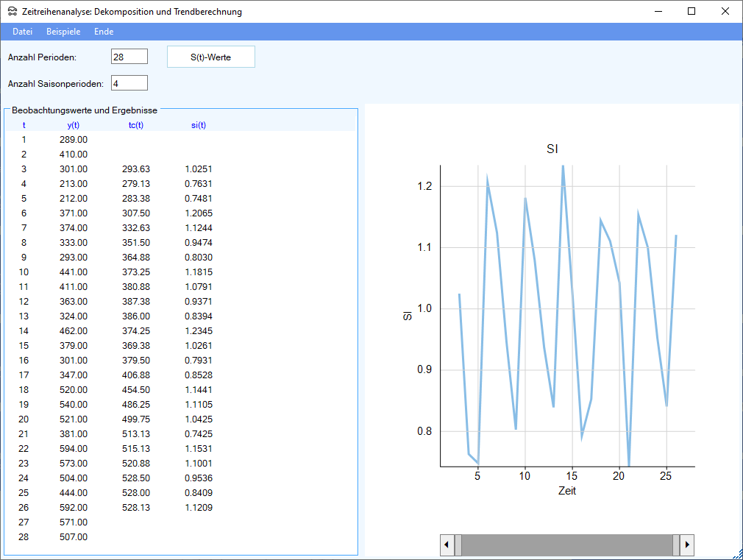743x560 pixels.
Task: Click the right arrow of chart scrollbar
Action: tap(687, 545)
